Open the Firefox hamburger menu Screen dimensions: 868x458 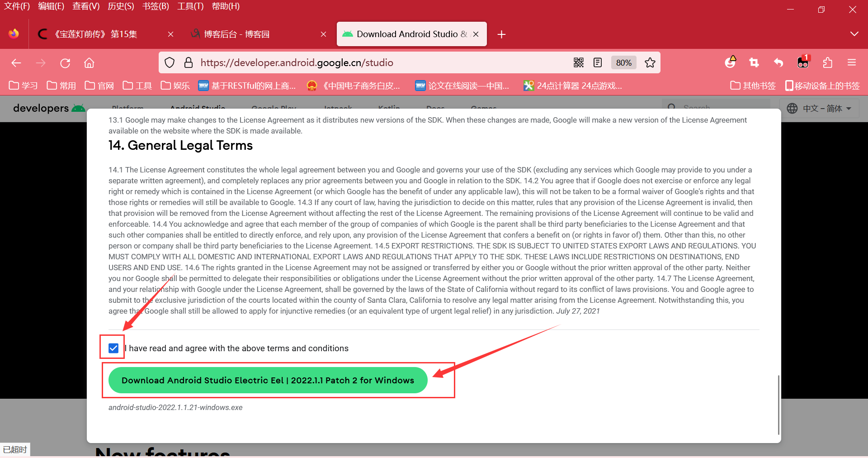(x=852, y=62)
